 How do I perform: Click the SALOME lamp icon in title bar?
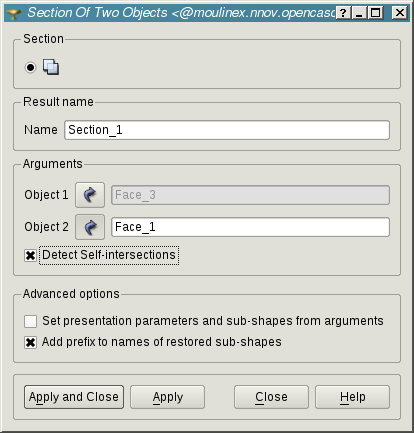point(14,13)
